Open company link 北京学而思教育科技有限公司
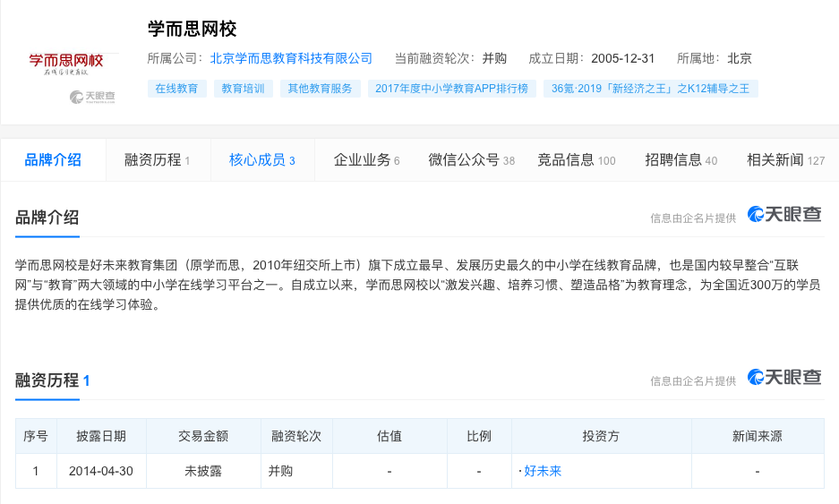This screenshot has width=839, height=504. tap(291, 58)
